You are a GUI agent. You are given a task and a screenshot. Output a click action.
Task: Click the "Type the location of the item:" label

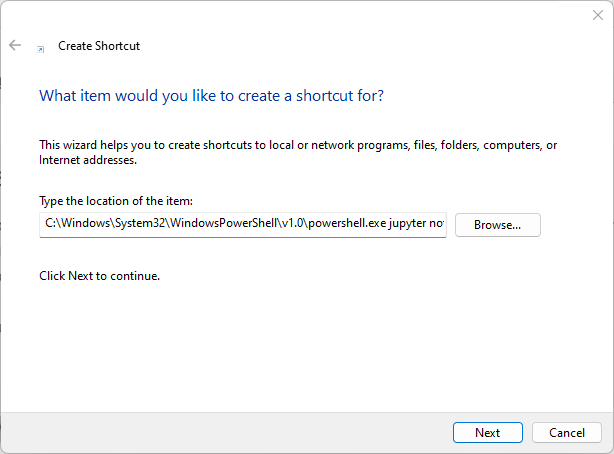[115, 201]
